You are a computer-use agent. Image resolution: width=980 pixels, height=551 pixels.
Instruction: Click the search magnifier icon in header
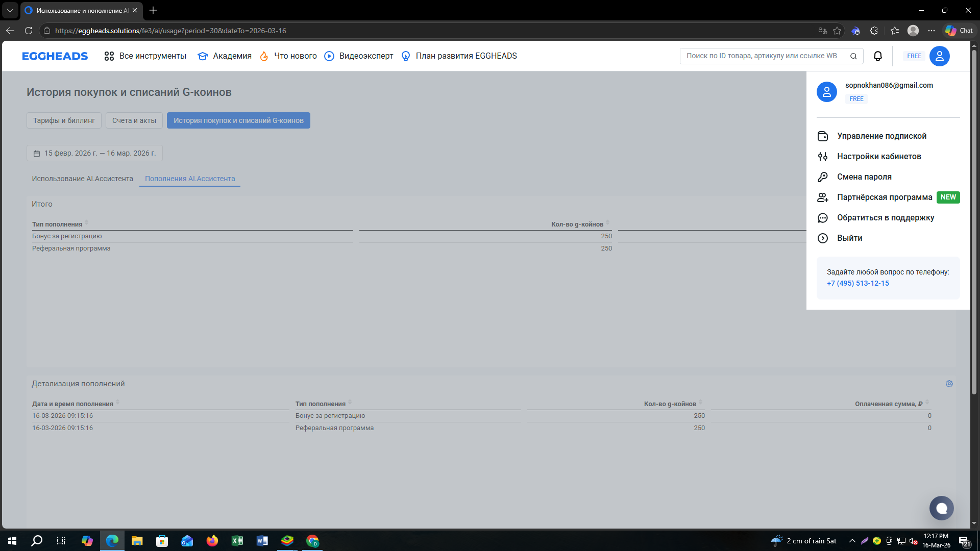pos(853,56)
